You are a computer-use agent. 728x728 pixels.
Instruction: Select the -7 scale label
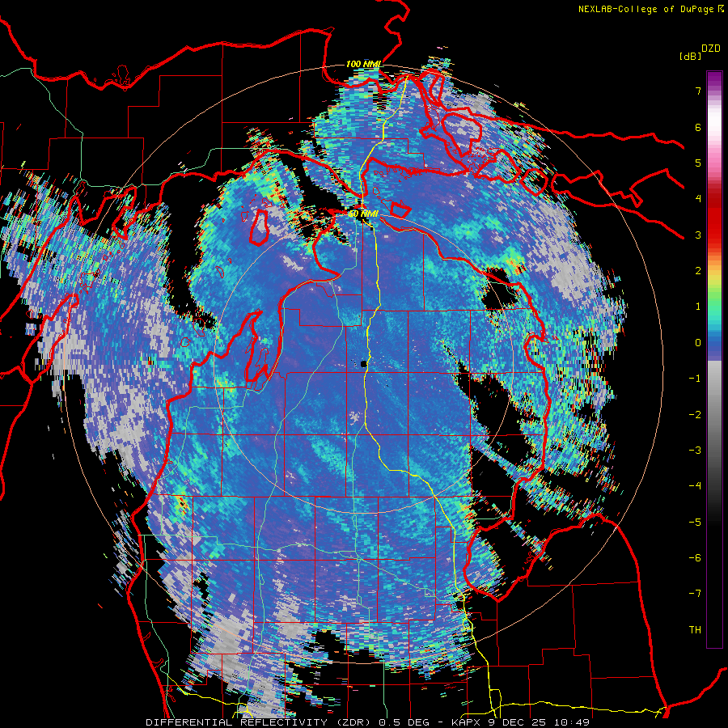coord(695,594)
